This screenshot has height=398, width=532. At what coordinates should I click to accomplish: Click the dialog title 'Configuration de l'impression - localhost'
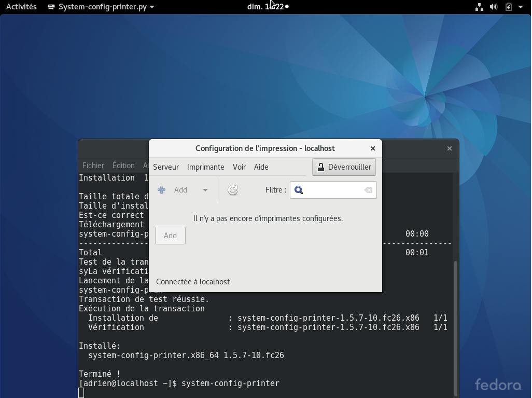tap(265, 148)
